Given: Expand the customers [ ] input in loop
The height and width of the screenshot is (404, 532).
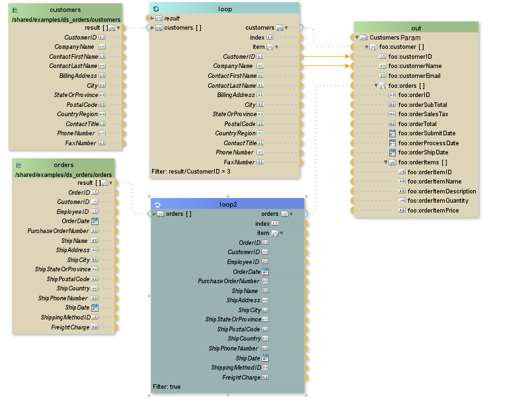Looking at the screenshot, I should (153, 28).
